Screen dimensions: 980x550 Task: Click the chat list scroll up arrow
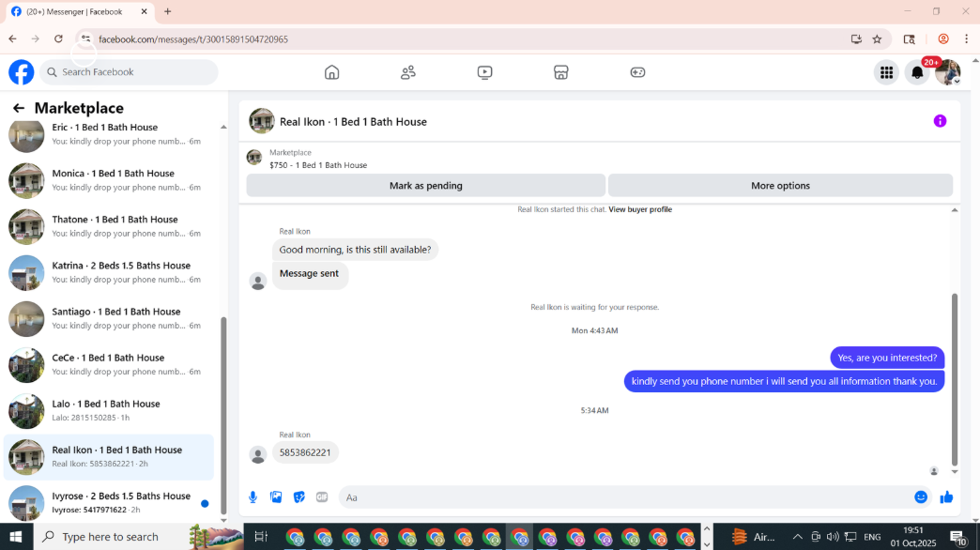tap(223, 127)
